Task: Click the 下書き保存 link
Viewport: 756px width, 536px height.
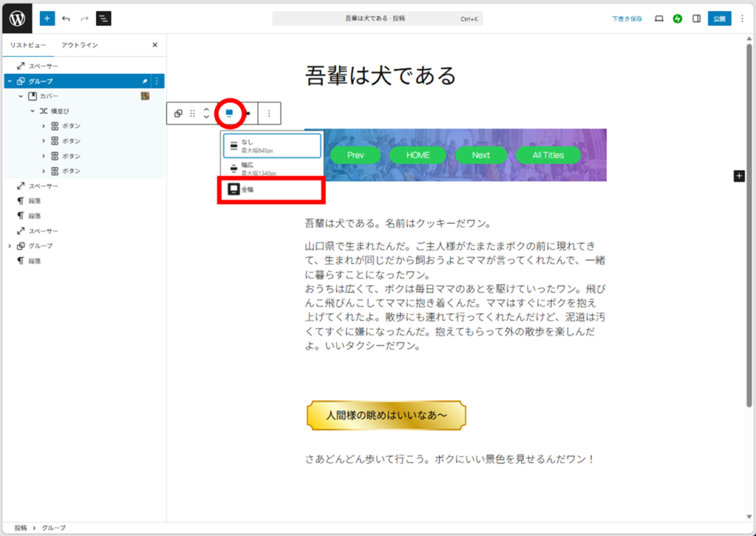Action: pyautogui.click(x=626, y=18)
